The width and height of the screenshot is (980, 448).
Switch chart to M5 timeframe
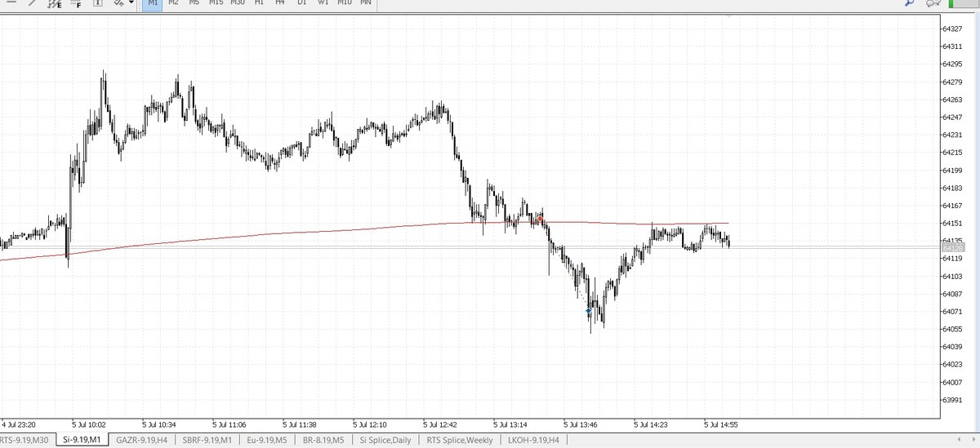coord(194,3)
